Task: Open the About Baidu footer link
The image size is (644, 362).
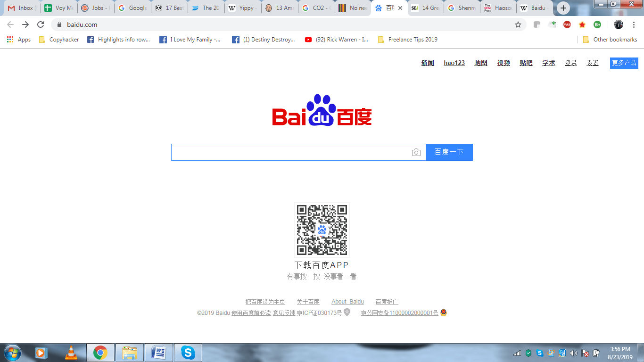Action: click(347, 302)
